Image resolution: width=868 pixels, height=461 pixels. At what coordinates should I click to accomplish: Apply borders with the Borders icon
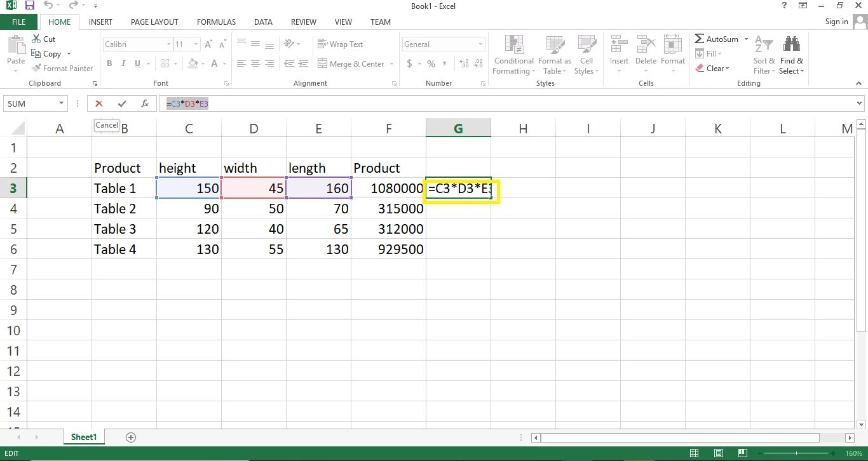coord(165,63)
